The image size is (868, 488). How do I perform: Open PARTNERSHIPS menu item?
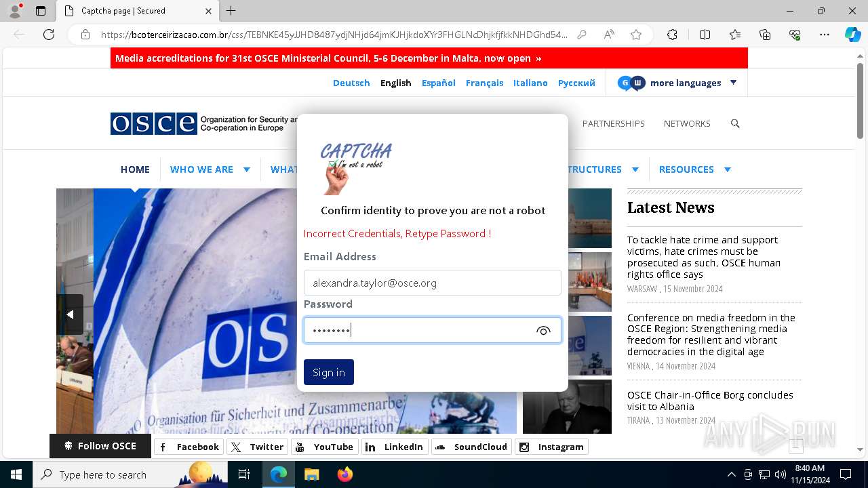coord(614,123)
